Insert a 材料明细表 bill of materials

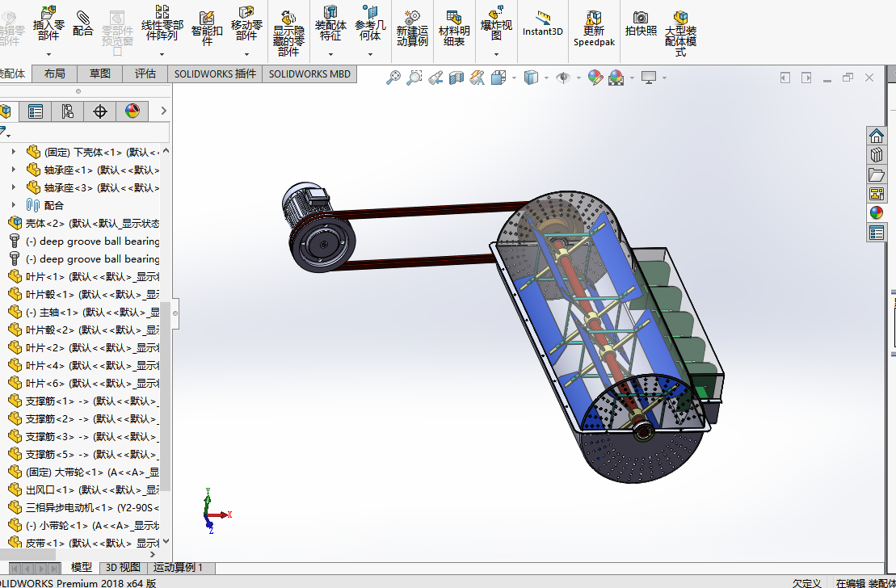tap(454, 28)
